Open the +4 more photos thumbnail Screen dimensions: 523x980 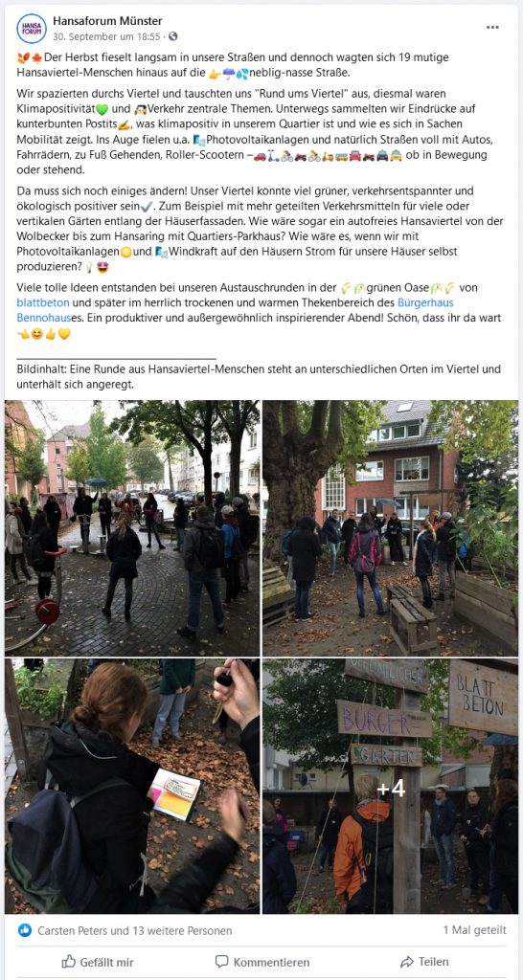391,787
